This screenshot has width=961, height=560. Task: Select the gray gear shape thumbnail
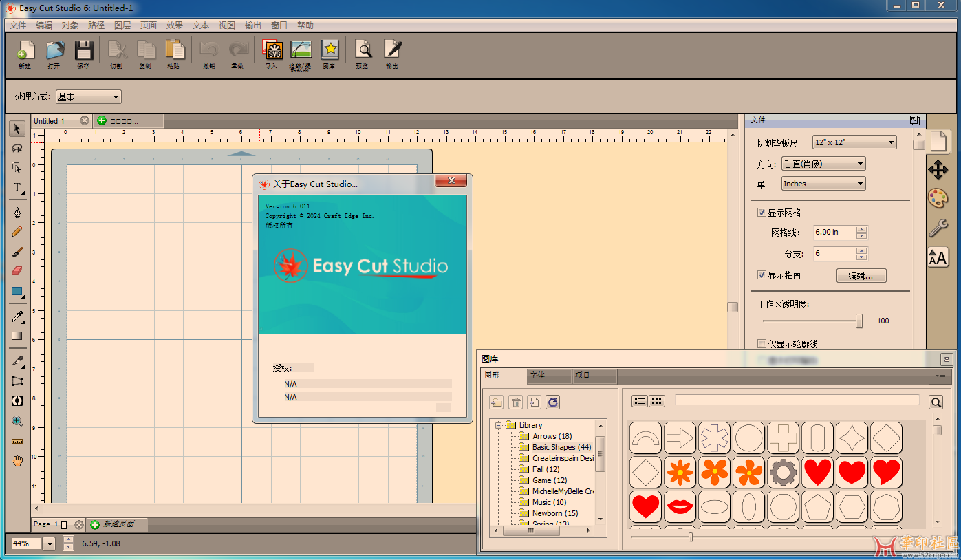tap(783, 472)
